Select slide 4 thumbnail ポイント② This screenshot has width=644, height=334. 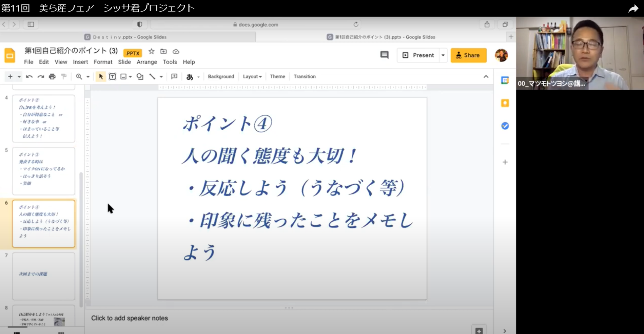point(44,118)
